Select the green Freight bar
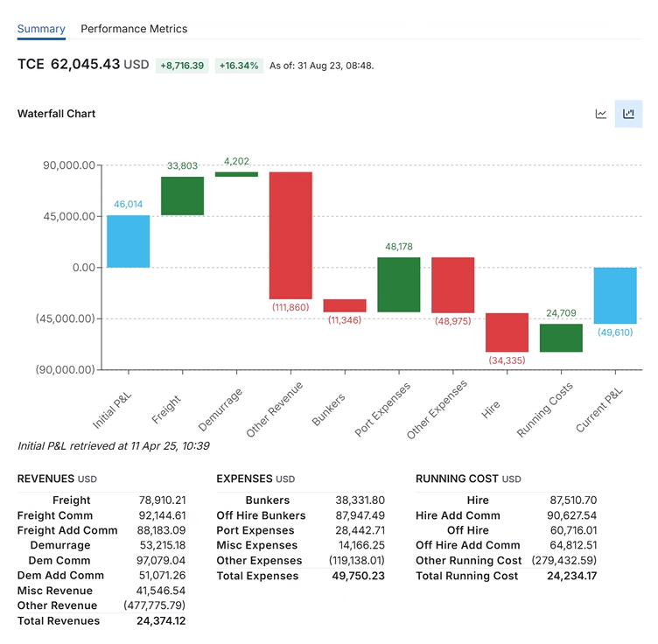Viewport: 658px width, 644px height. pos(182,196)
